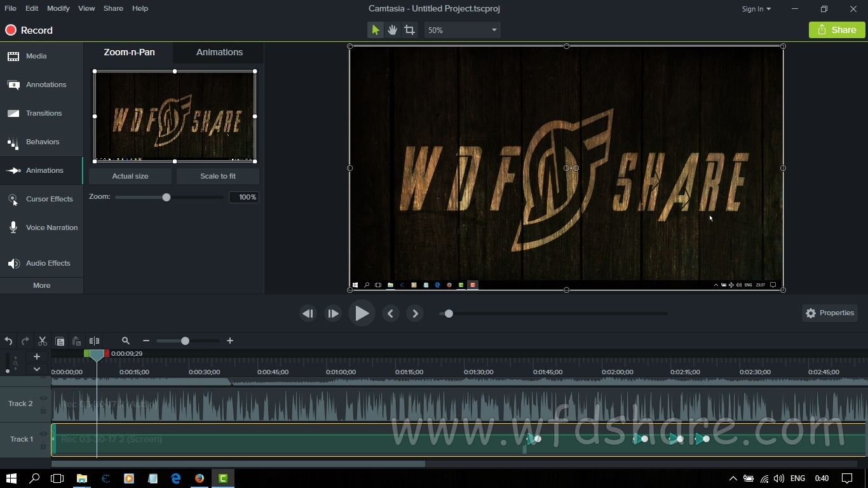The height and width of the screenshot is (488, 868).
Task: Click the timeline horizontal scrollbar
Action: [x=238, y=464]
